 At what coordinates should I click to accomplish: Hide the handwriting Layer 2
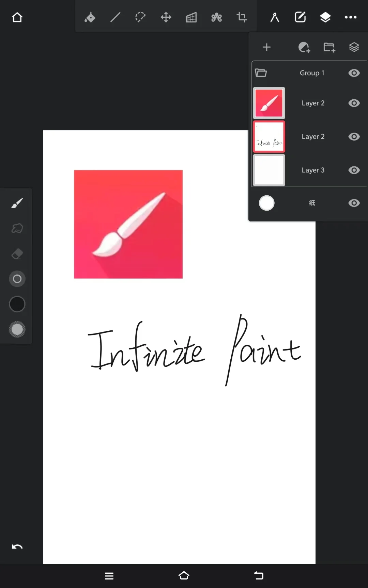pyautogui.click(x=354, y=136)
